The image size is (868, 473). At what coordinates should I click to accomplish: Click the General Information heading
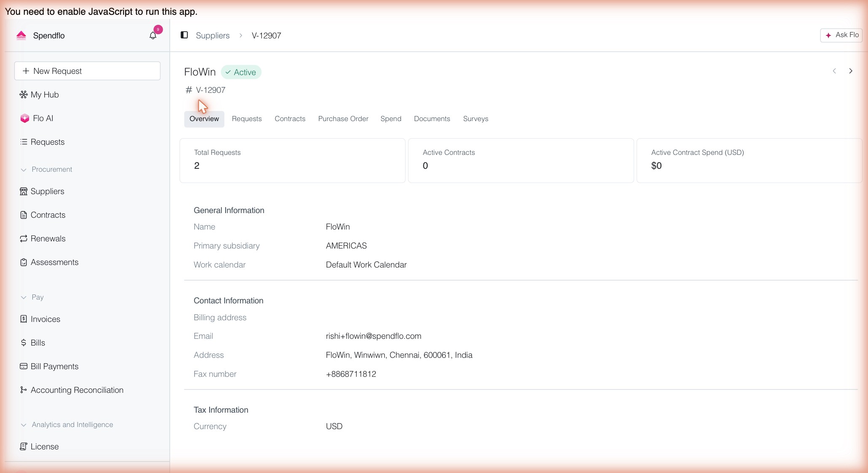click(229, 210)
